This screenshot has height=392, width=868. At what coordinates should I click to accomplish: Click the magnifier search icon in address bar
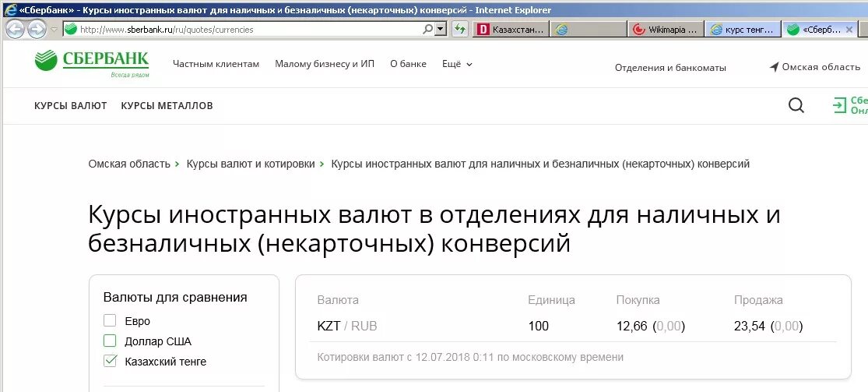tap(428, 30)
